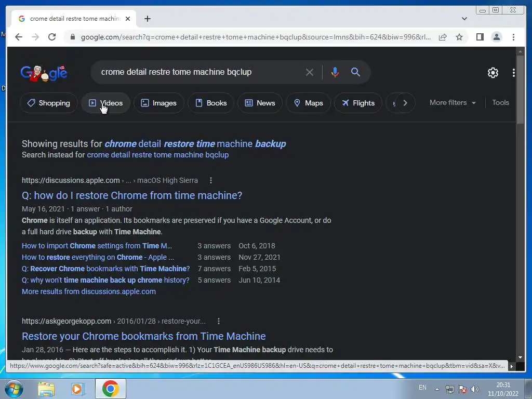Viewport: 532px width, 399px height.
Task: Click the Chrome taskbar icon
Action: coord(110,389)
